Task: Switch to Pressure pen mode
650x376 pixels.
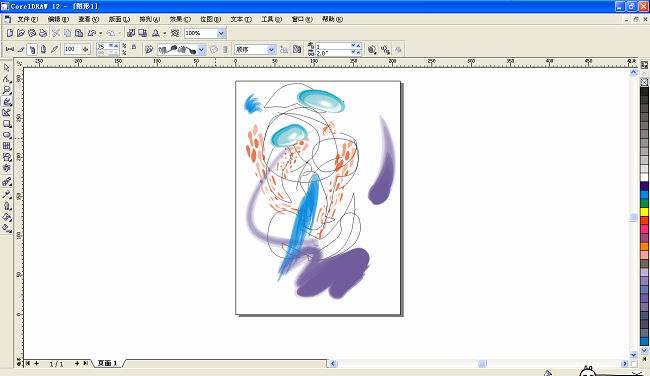Action: coord(54,49)
